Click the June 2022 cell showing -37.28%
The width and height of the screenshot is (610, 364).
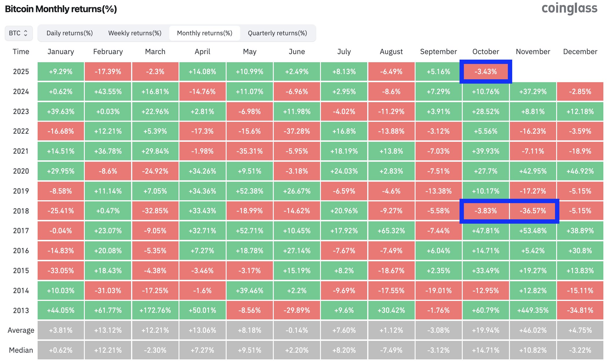(x=297, y=131)
